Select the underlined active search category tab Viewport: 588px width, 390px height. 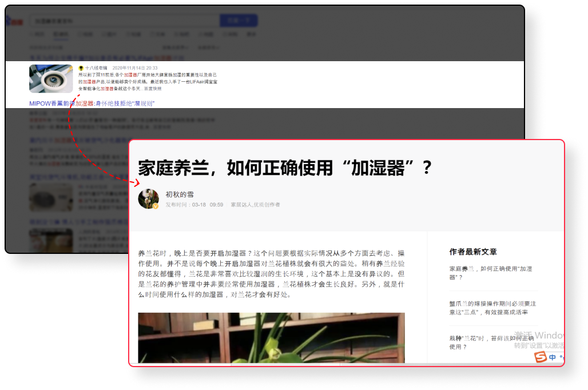point(61,34)
